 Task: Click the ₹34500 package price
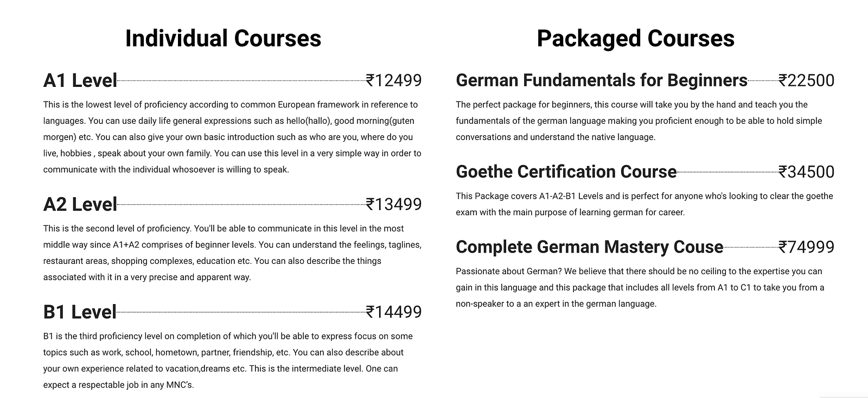[x=806, y=172]
